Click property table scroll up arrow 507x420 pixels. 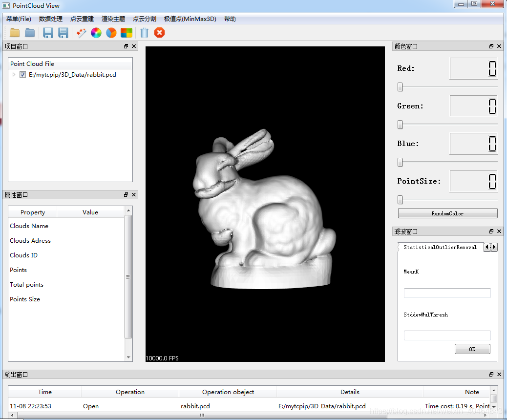click(128, 210)
